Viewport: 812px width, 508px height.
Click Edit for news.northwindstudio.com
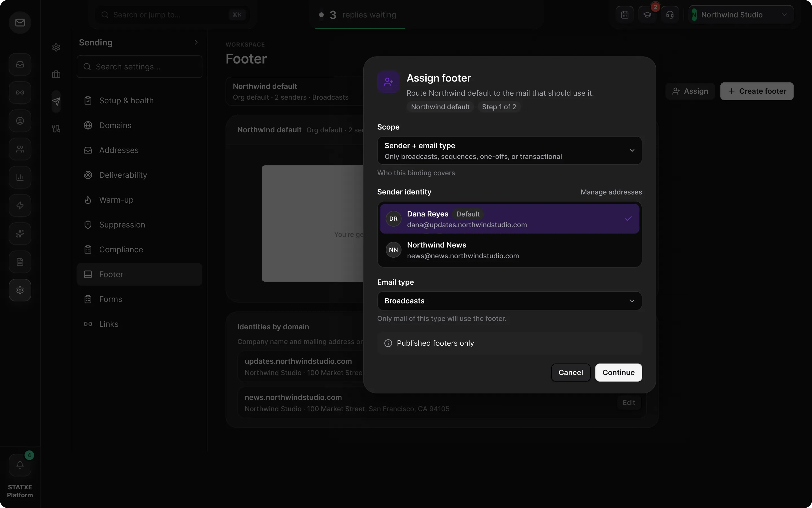click(x=629, y=402)
